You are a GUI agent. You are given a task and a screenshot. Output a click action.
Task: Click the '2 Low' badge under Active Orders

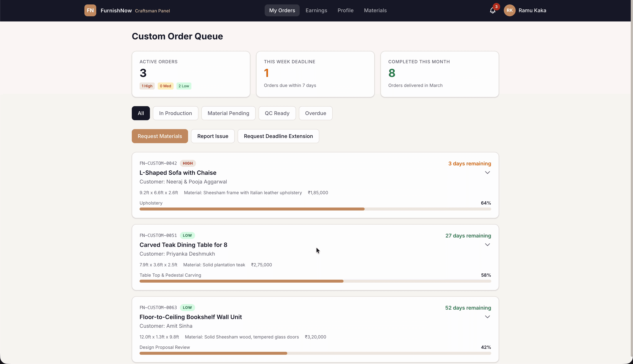(184, 86)
